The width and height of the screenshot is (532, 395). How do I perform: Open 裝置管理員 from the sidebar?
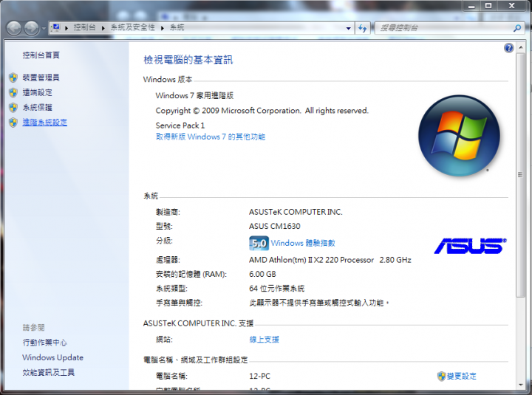pyautogui.click(x=41, y=78)
